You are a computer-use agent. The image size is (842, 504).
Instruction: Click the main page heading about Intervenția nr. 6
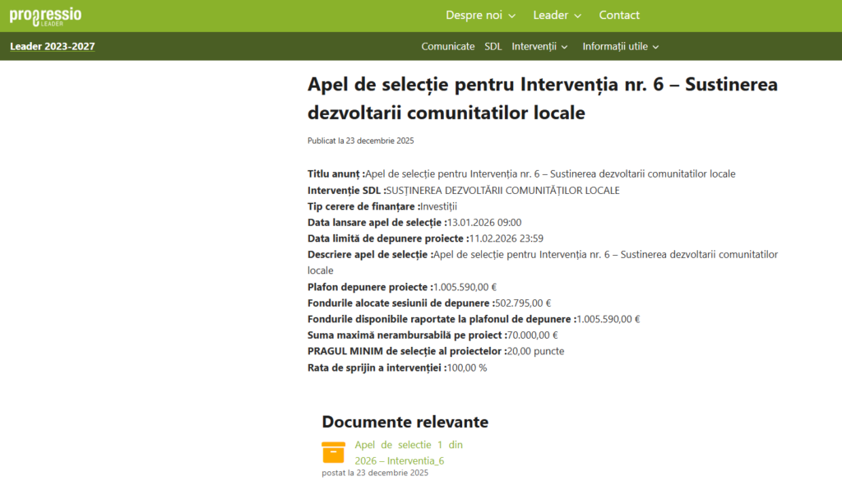pyautogui.click(x=542, y=98)
